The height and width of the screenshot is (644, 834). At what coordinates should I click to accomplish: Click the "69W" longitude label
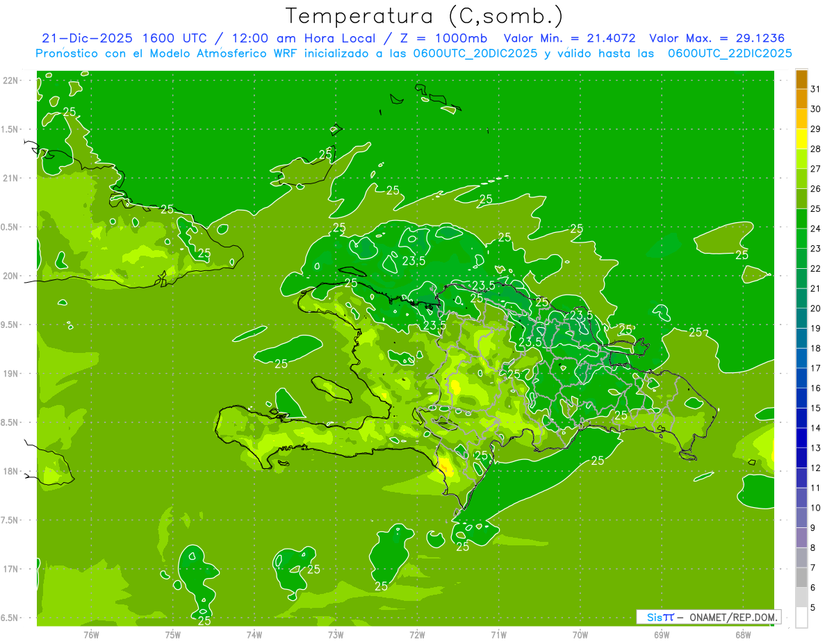[662, 635]
